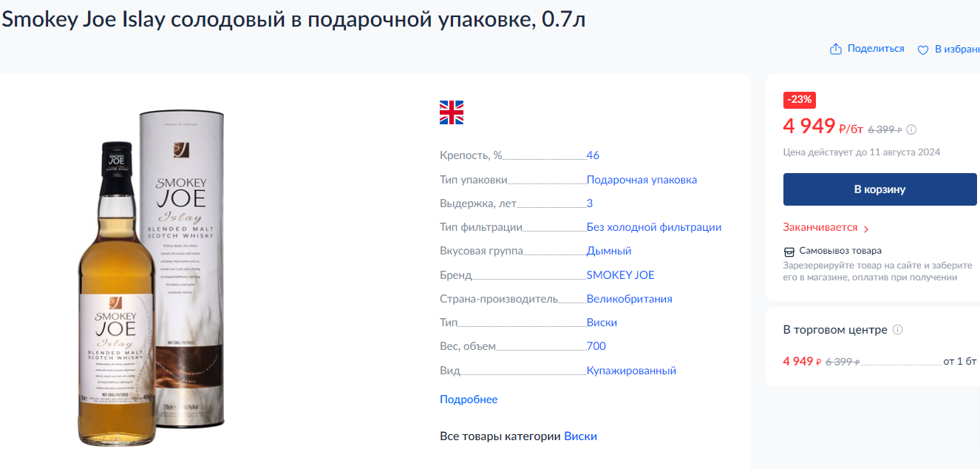Click the store pickup icon by Самовывоз товара
The image size is (980, 469).
789,252
